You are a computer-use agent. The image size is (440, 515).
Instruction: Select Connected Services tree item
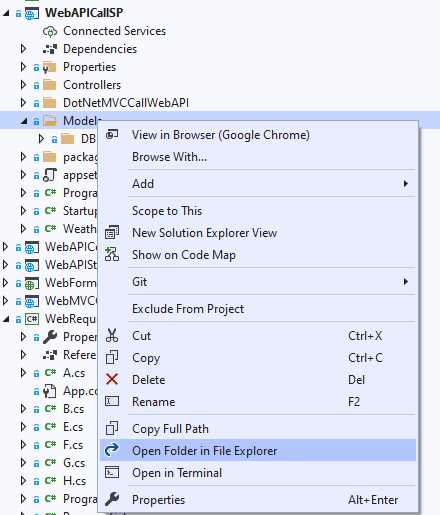(114, 31)
